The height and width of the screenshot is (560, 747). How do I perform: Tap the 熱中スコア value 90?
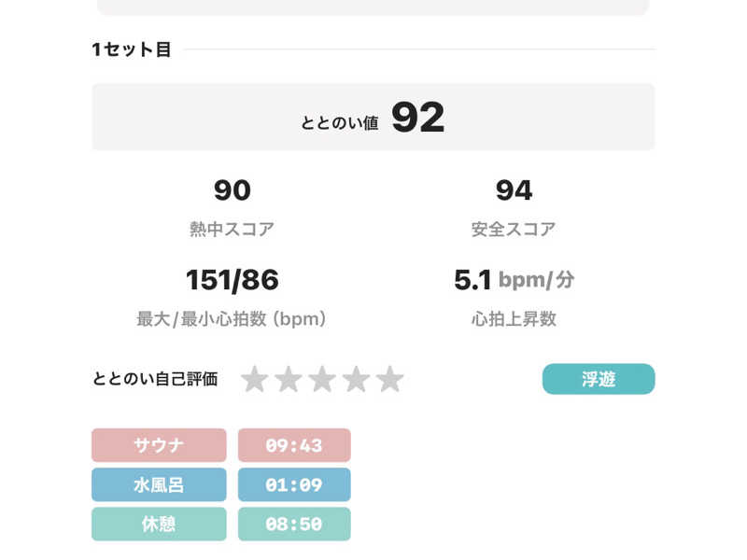pos(232,190)
